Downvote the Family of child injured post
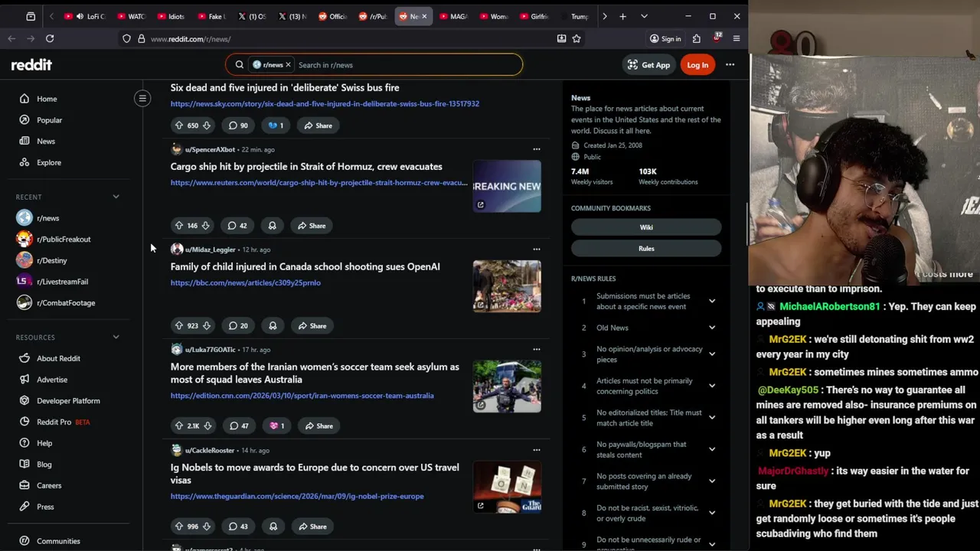This screenshot has height=551, width=980. (x=206, y=326)
